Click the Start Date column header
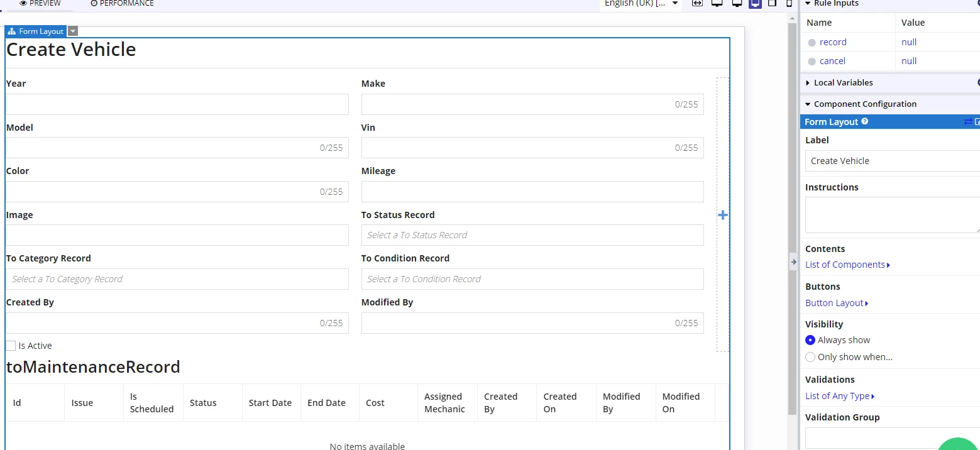Screen dimensions: 980x450 270,403
